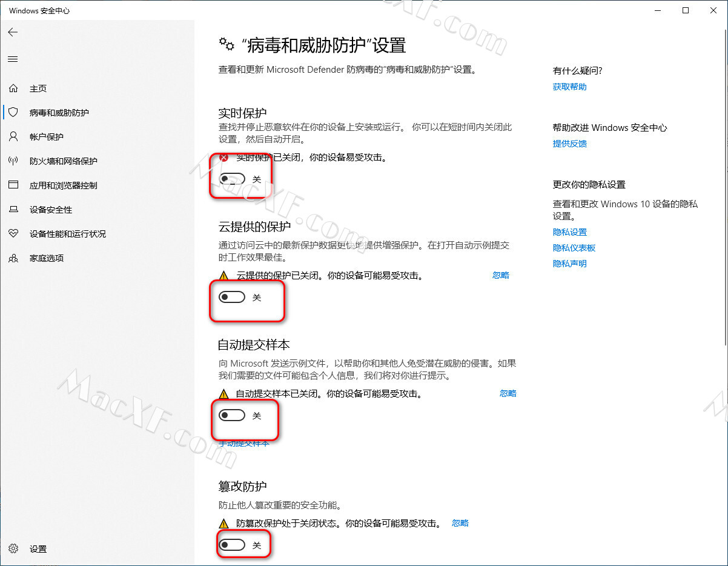Open the 隐私设置 link

(x=569, y=232)
